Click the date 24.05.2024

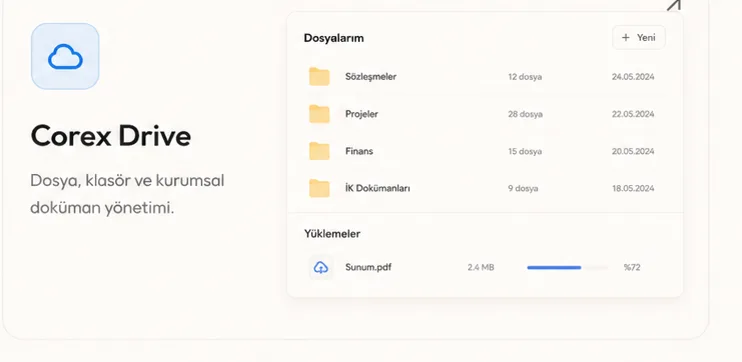pos(633,77)
